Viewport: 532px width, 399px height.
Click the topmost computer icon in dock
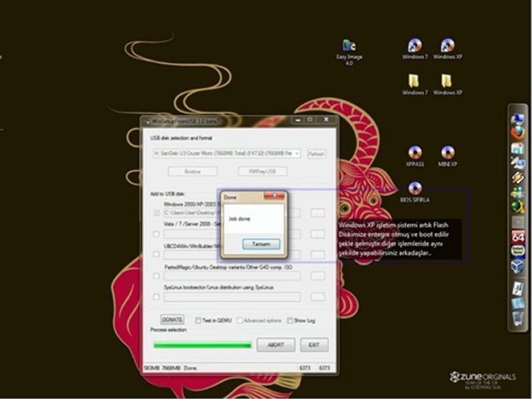(x=518, y=119)
